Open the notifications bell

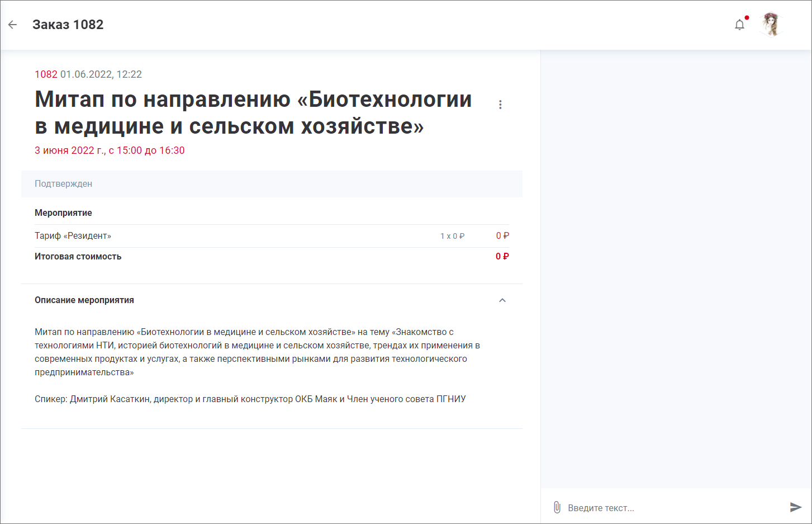(739, 25)
